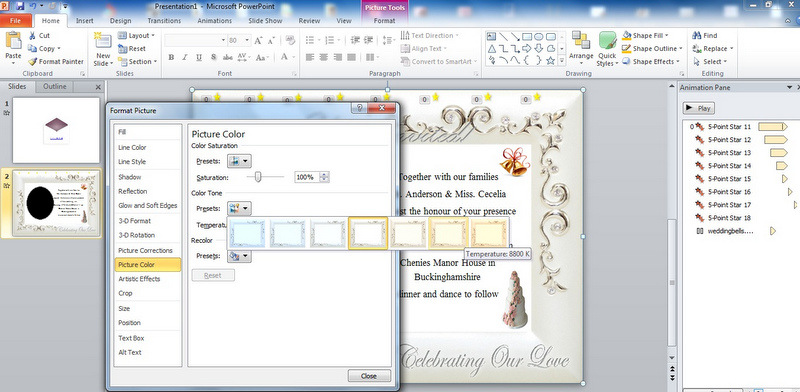Toggle Bold formatting
The image size is (800, 392).
point(171,57)
